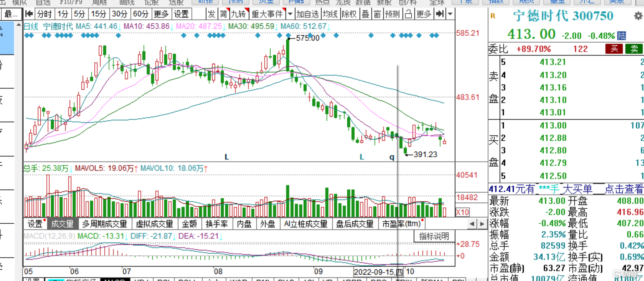This screenshot has width=644, height=281.
Task: Toggle 九转 indicator
Action: coord(239,14)
